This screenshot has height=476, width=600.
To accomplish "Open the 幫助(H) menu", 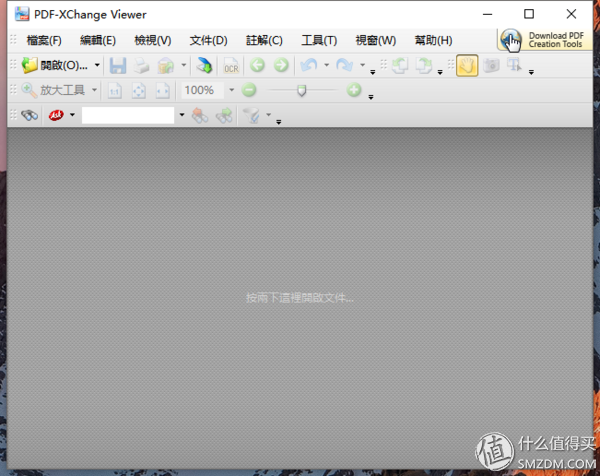I will click(x=434, y=40).
